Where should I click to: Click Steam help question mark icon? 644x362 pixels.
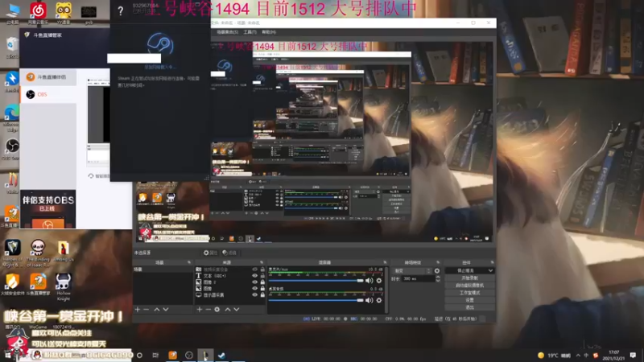[120, 11]
